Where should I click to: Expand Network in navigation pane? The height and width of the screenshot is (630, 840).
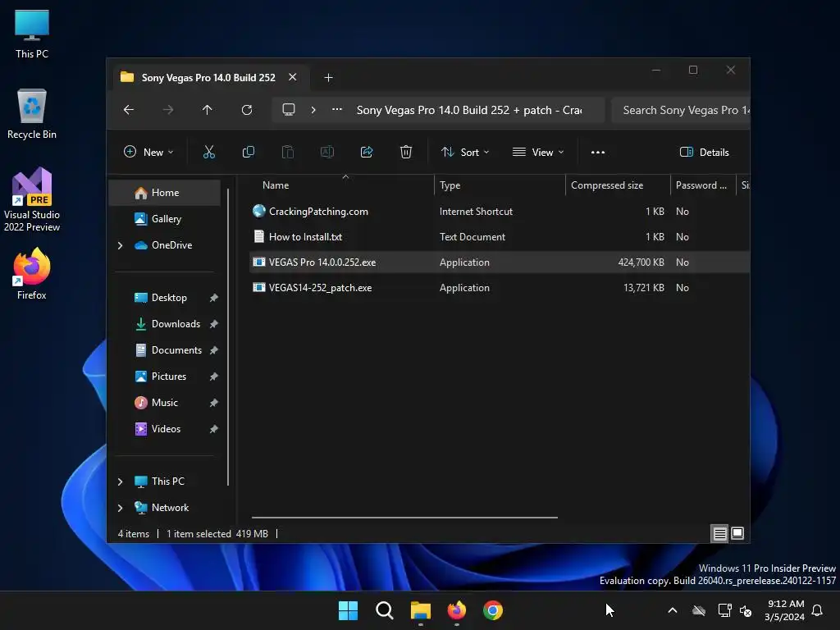[x=120, y=508]
